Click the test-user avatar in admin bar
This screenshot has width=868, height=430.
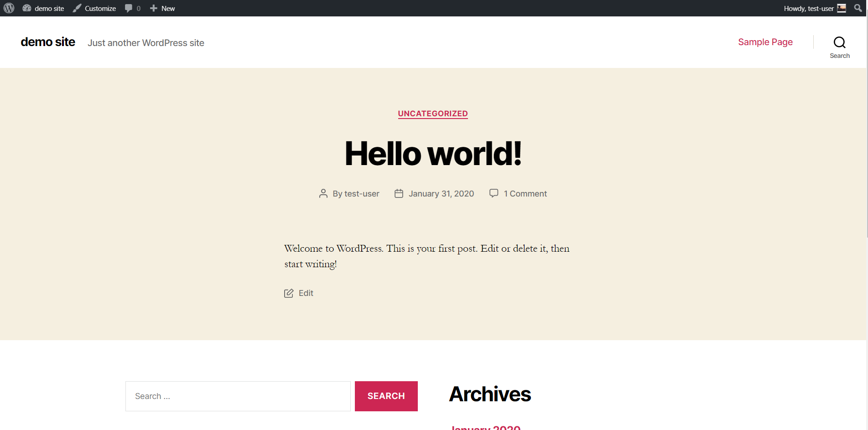842,8
